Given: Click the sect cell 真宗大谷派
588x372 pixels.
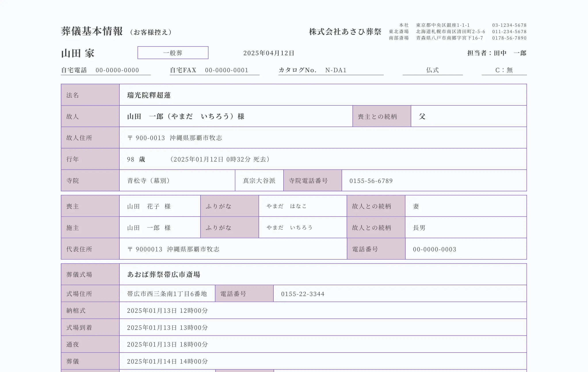Looking at the screenshot, I should 259,181.
